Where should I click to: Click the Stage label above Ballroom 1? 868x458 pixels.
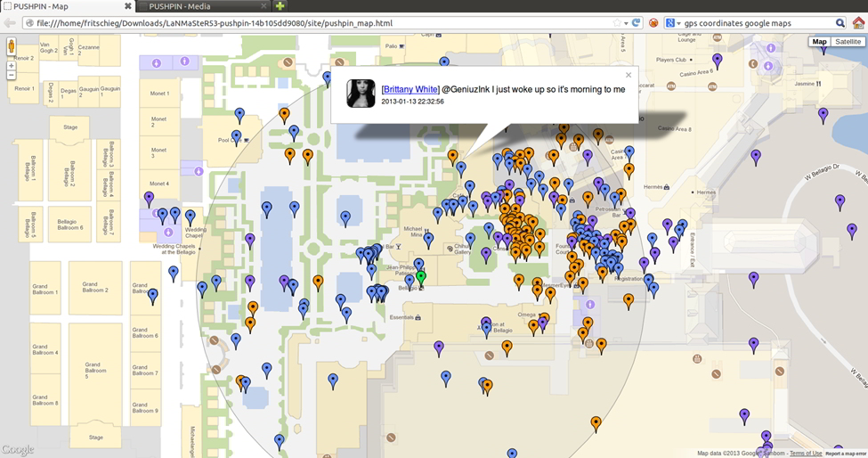70,127
